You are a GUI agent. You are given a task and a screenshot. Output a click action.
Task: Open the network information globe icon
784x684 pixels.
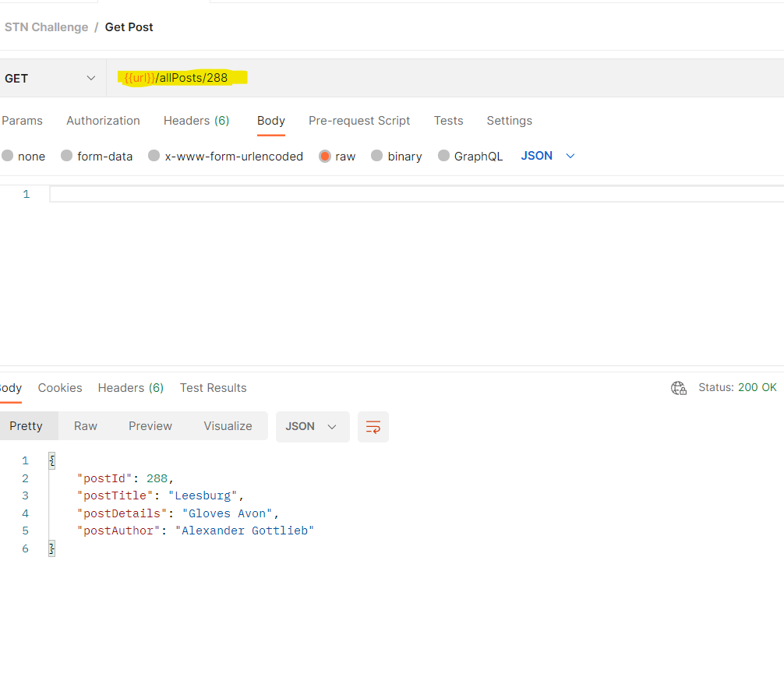679,388
